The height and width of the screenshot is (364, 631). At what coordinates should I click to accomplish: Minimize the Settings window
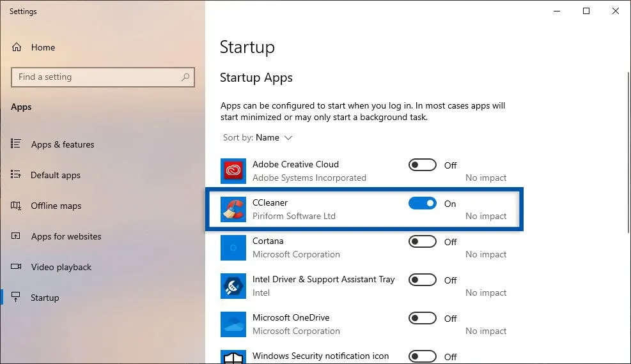click(x=557, y=11)
